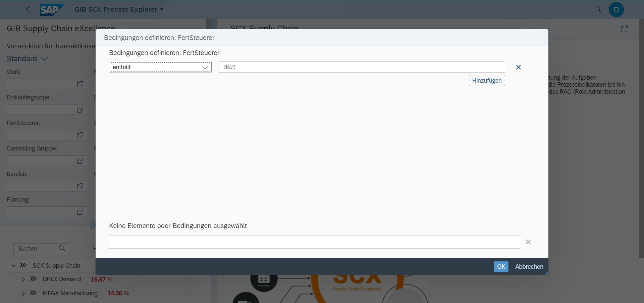Expand the DPLX Demand tree node
This screenshot has width=644, height=303.
(x=23, y=279)
